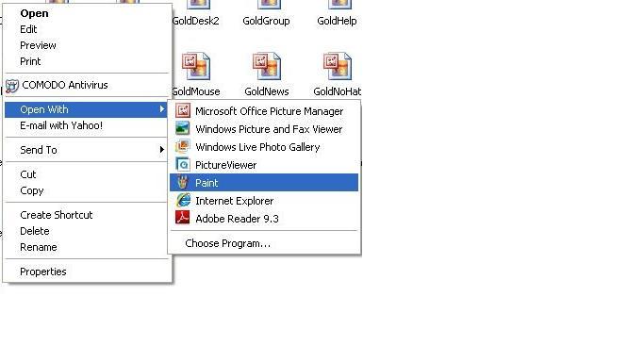Open with PictureViewer
This screenshot has width=644, height=362.
pos(264,165)
